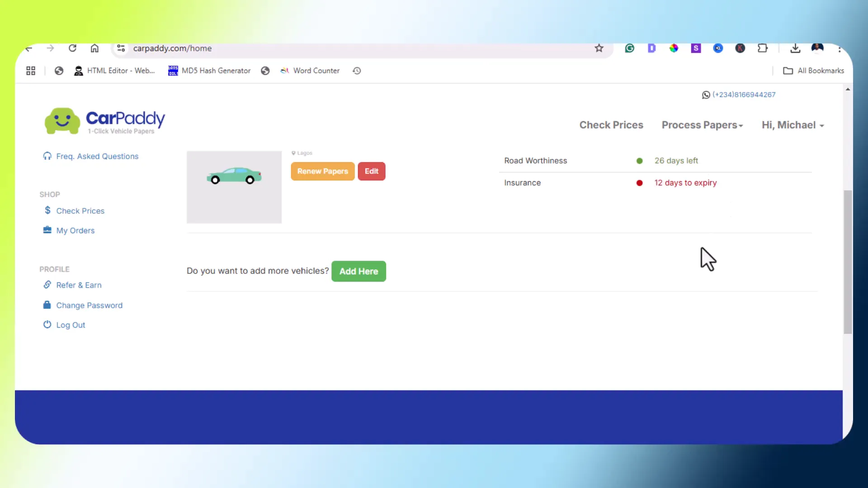Click the browser forward arrow
This screenshot has width=868, height=488.
point(50,48)
